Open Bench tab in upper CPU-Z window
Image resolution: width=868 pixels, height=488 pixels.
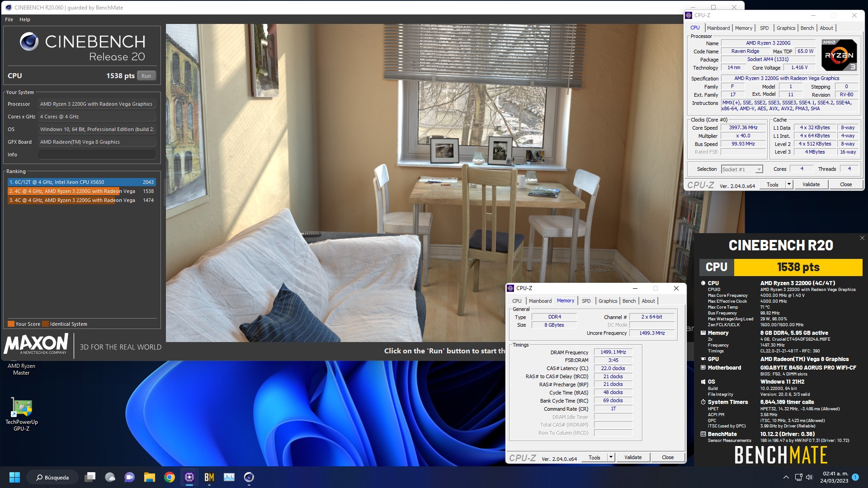pos(807,28)
